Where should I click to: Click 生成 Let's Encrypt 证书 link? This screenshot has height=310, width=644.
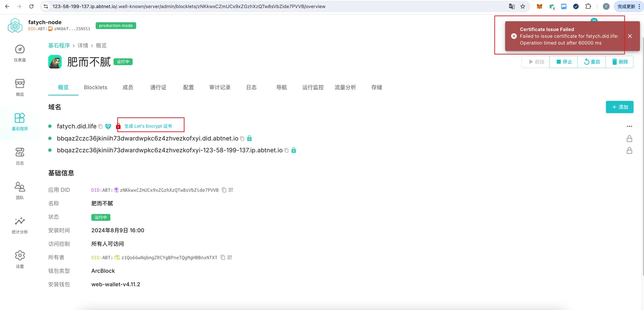tap(148, 126)
